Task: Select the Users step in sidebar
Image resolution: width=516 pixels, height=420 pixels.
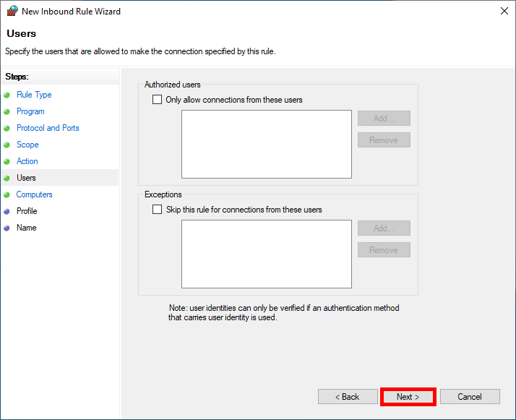Action: (26, 178)
